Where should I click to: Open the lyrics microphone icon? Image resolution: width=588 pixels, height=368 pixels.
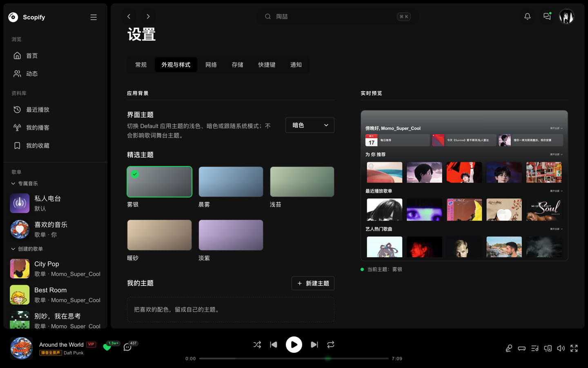(x=509, y=348)
